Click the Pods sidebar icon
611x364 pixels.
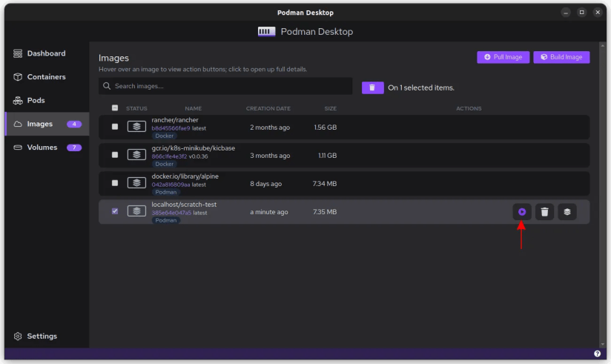tap(18, 101)
